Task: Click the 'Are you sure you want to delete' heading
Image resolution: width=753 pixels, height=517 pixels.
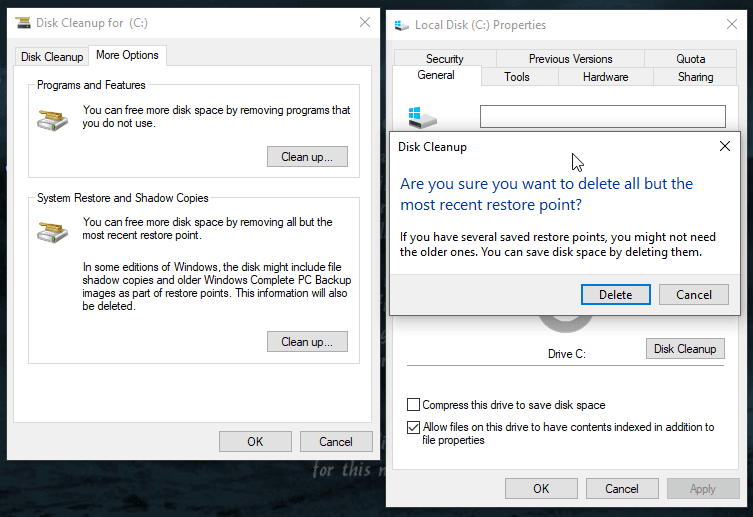Action: 547,194
